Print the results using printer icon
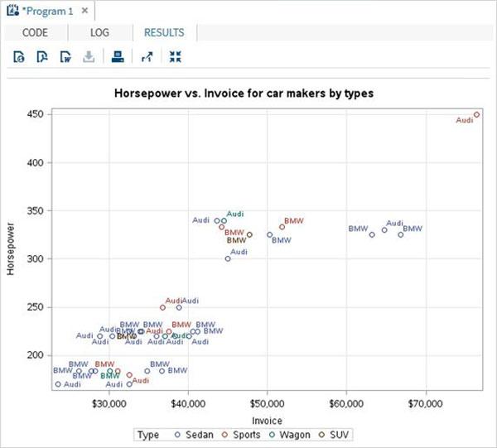 [118, 57]
